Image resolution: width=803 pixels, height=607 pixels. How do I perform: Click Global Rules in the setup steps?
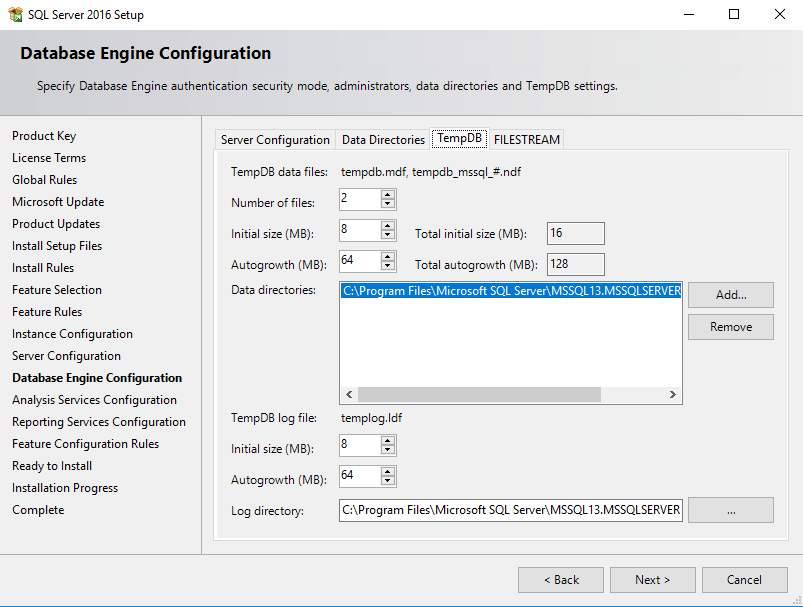pyautogui.click(x=45, y=180)
